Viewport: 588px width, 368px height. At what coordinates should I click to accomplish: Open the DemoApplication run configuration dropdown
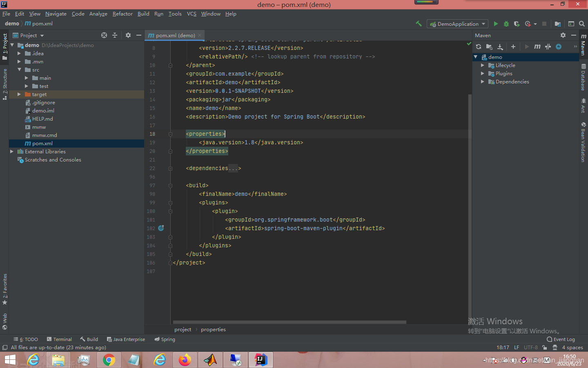[x=457, y=24]
